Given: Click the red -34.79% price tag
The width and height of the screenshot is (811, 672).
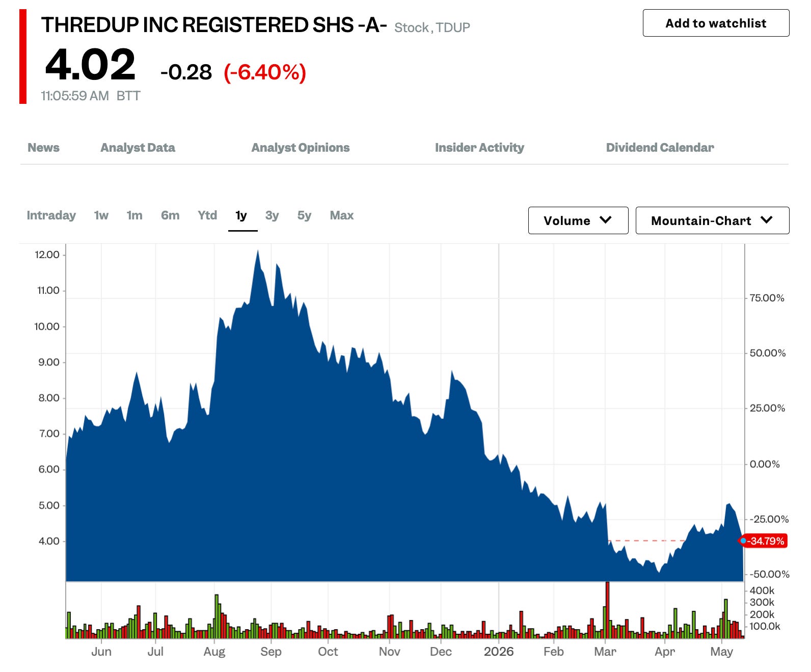Looking at the screenshot, I should 765,541.
